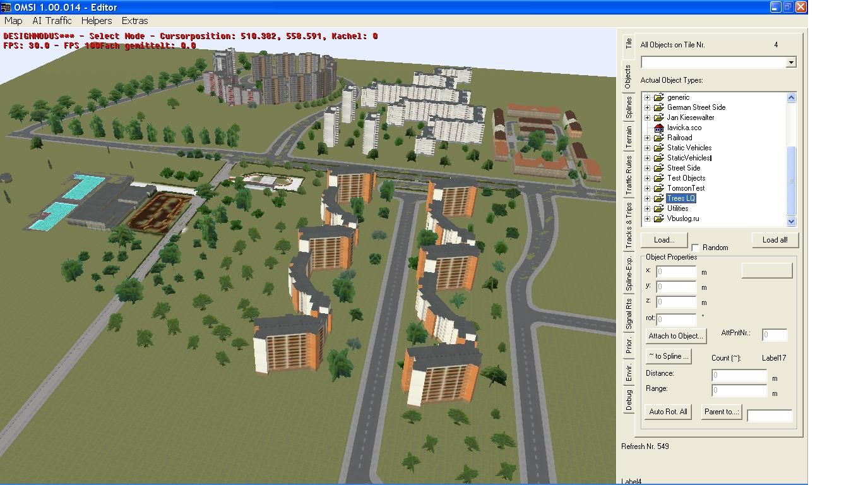
Task: Click the Railroad folder icon
Action: click(x=658, y=138)
